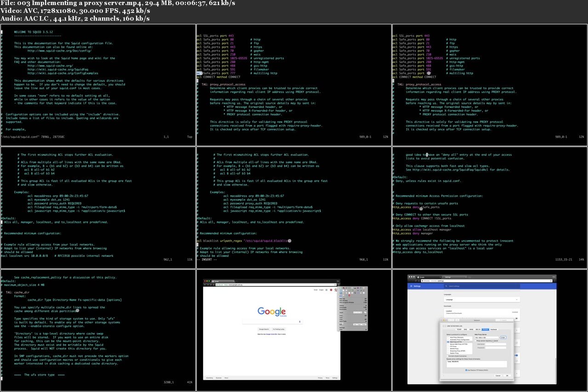Click OK in the Network proxy dialog
The height and width of the screenshot is (392, 588).
click(508, 375)
